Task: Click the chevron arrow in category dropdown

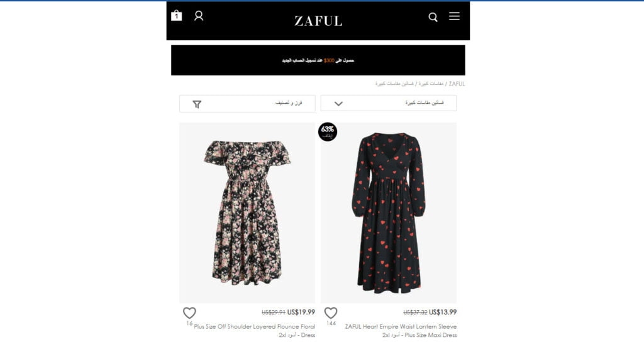Action: tap(338, 104)
